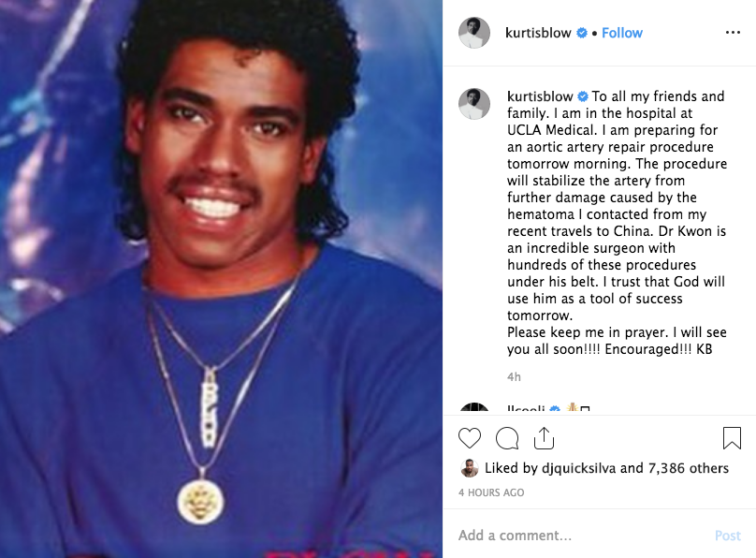This screenshot has height=558, width=756.
Task: Click the caption's blue verified badge
Action: [583, 96]
